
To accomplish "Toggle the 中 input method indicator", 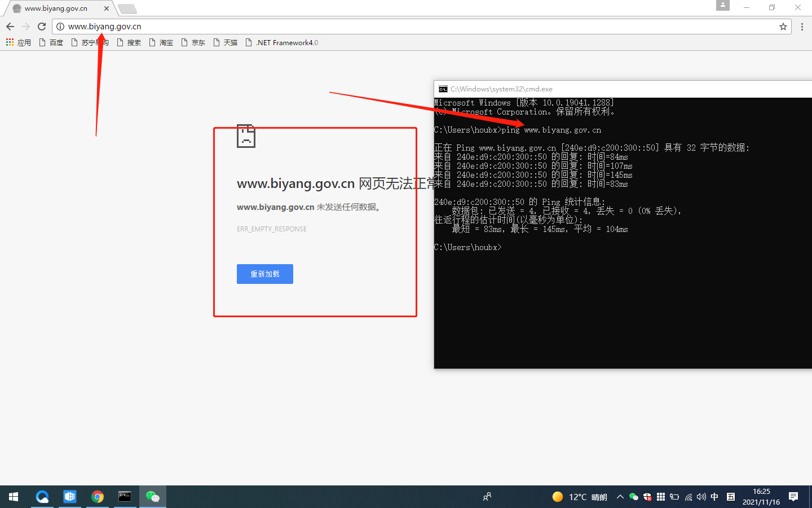I will [x=714, y=497].
